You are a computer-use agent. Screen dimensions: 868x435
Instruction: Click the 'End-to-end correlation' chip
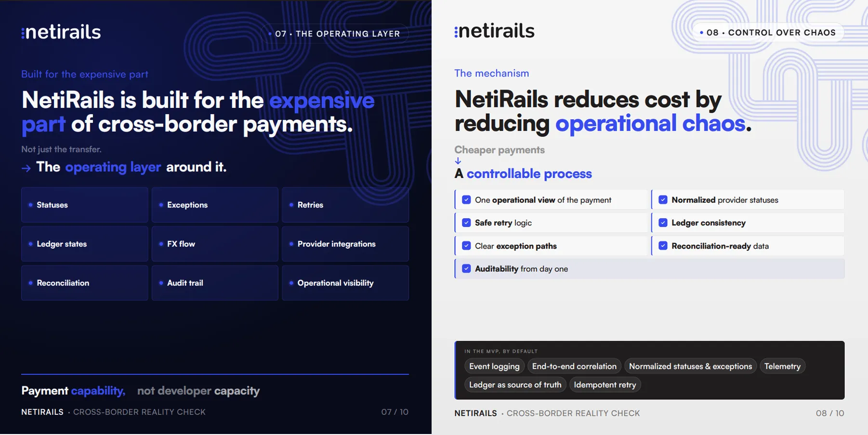pyautogui.click(x=574, y=366)
